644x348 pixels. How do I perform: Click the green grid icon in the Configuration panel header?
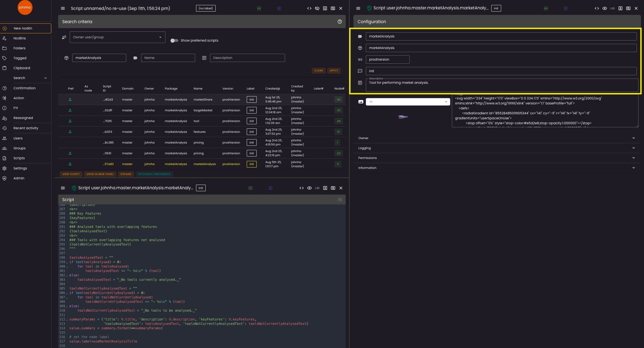[x=546, y=9]
